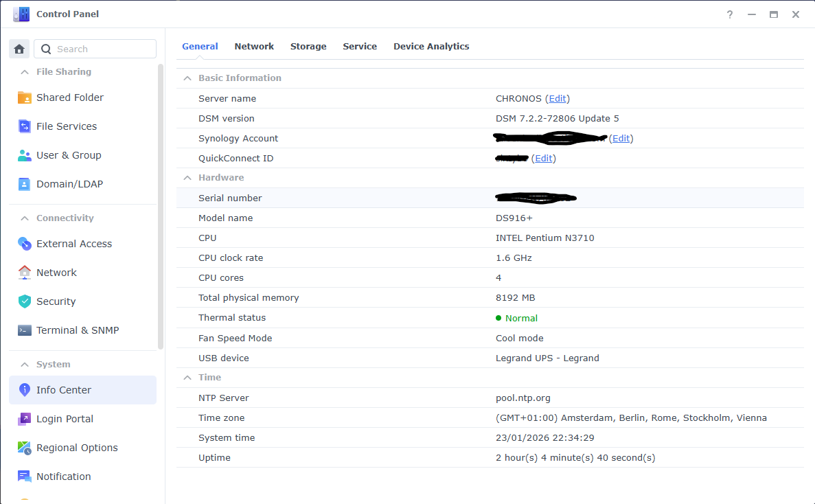815x504 pixels.
Task: Switch to the Storage tab
Action: point(308,46)
